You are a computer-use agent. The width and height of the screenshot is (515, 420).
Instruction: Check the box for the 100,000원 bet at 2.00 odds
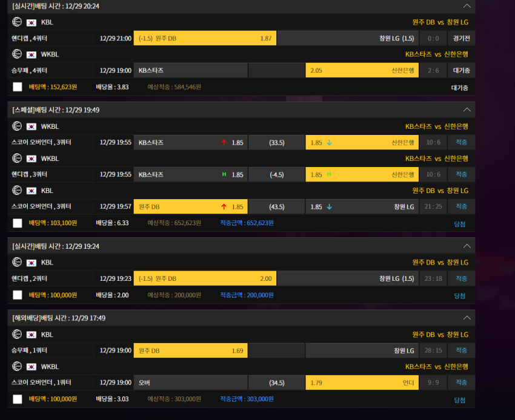click(18, 295)
